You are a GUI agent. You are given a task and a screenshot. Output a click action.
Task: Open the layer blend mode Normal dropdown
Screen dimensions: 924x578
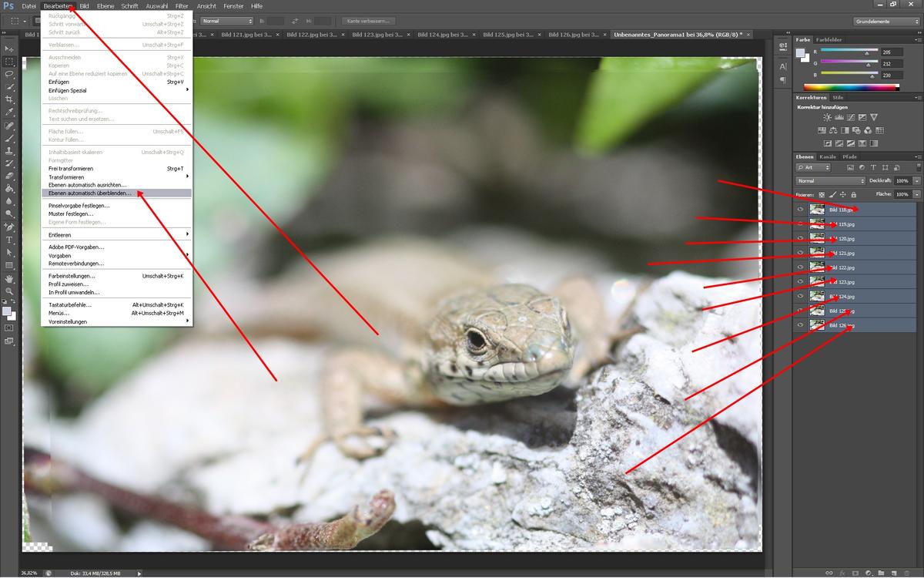point(830,181)
